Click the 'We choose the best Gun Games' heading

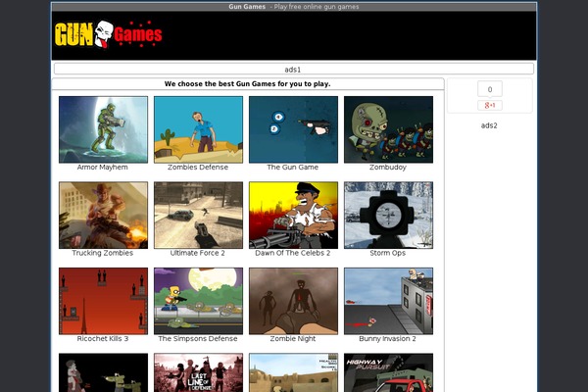[248, 84]
